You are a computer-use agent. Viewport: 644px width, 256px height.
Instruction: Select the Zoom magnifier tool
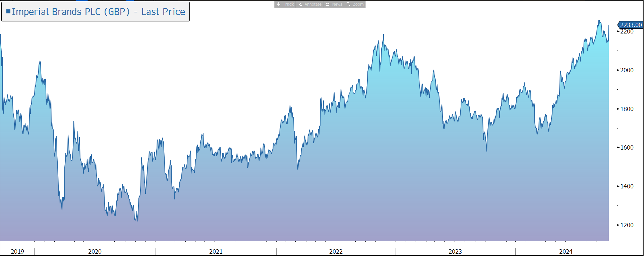click(355, 4)
